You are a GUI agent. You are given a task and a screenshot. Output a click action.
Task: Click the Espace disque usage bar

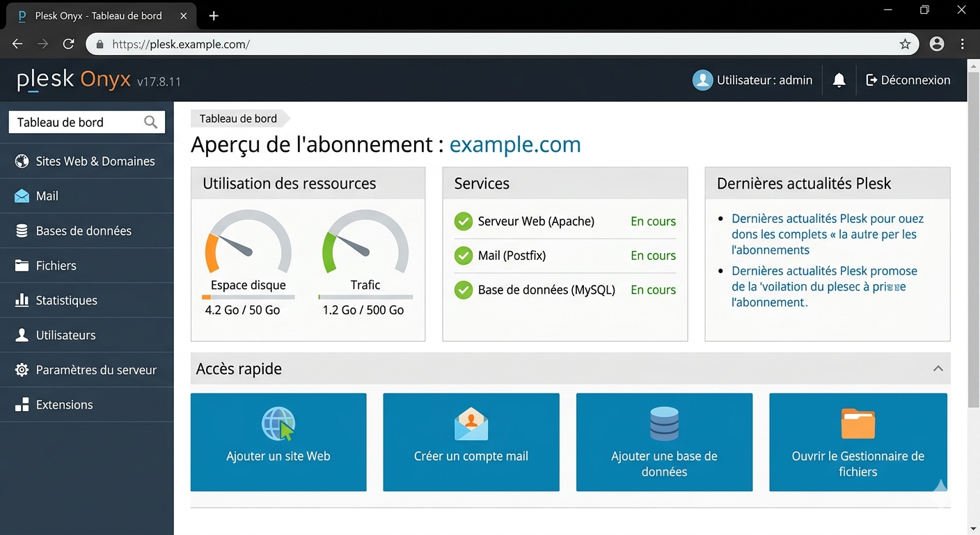(x=248, y=297)
